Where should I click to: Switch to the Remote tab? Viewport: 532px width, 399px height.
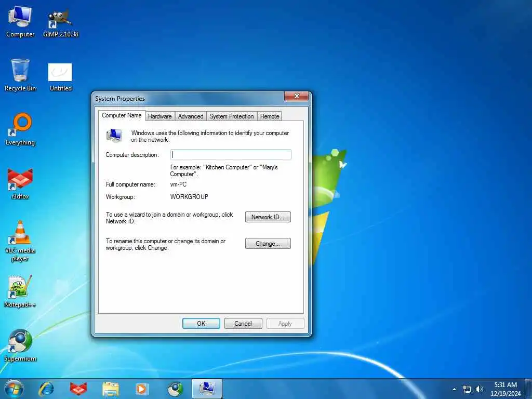270,116
